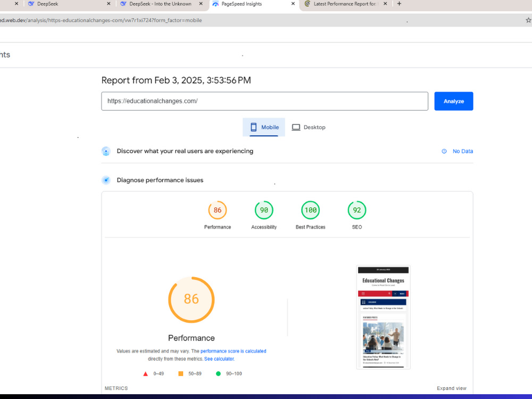Close the DeepSeek tab
The image size is (532, 399).
[x=109, y=4]
